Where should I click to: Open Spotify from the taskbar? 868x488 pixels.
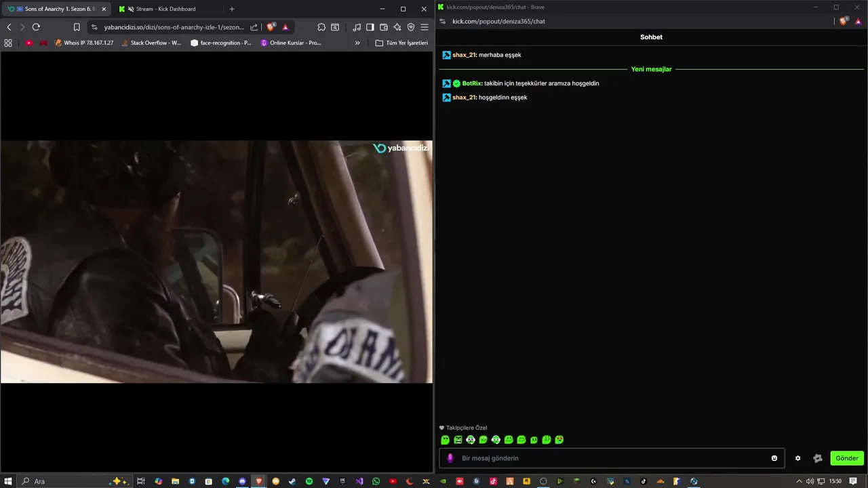pyautogui.click(x=309, y=481)
